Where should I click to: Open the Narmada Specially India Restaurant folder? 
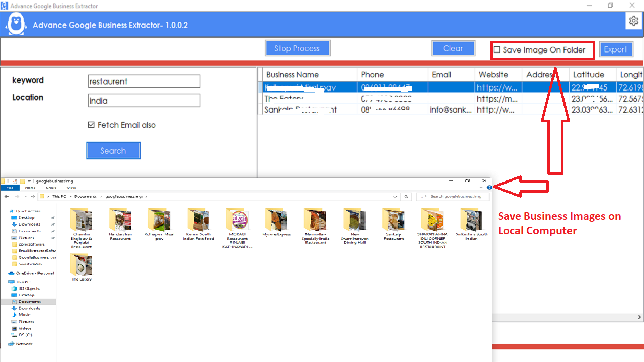point(315,226)
